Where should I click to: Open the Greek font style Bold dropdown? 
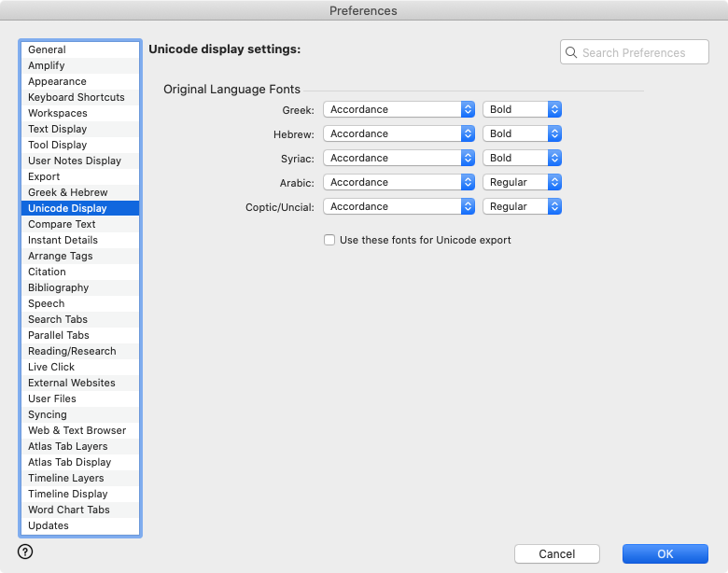522,109
